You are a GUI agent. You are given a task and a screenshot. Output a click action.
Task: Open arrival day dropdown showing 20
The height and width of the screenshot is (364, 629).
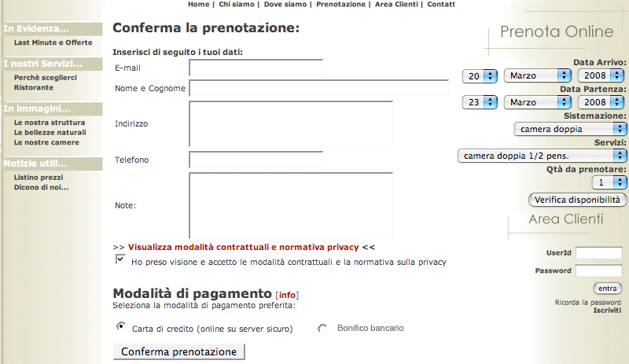click(480, 76)
